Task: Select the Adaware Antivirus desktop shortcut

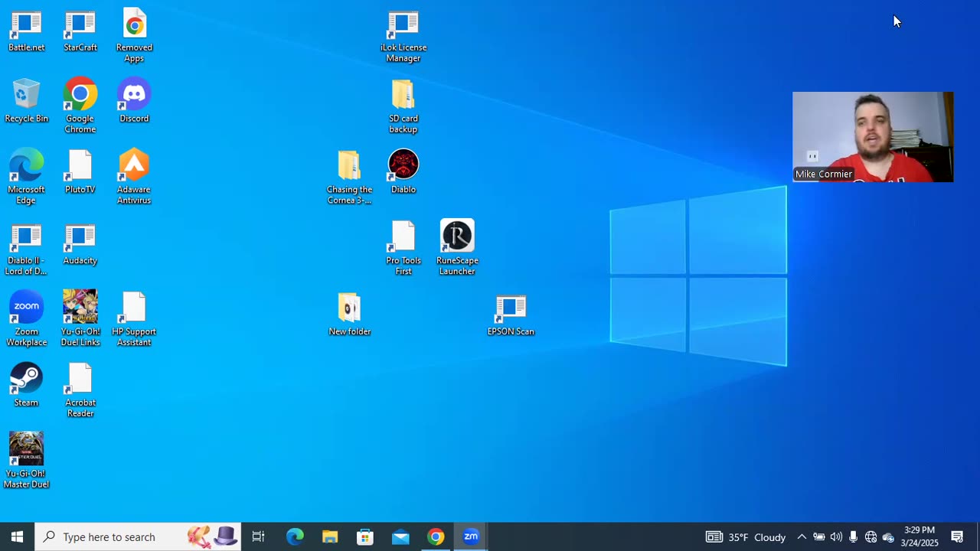Action: click(x=134, y=178)
